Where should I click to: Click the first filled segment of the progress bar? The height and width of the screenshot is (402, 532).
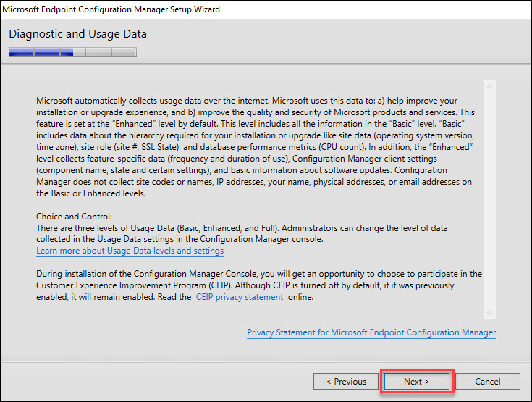coord(22,52)
